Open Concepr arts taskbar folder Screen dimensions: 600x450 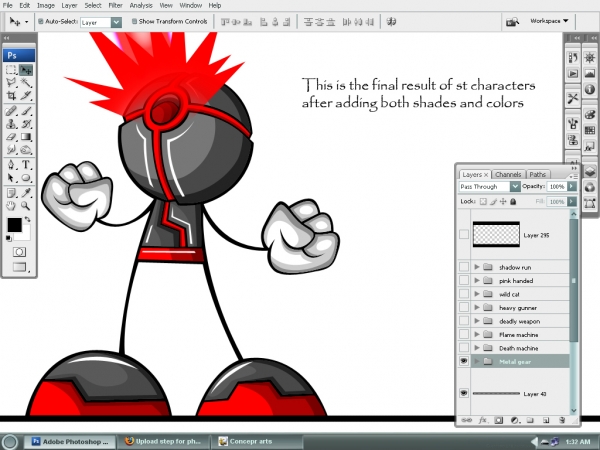[x=256, y=442]
